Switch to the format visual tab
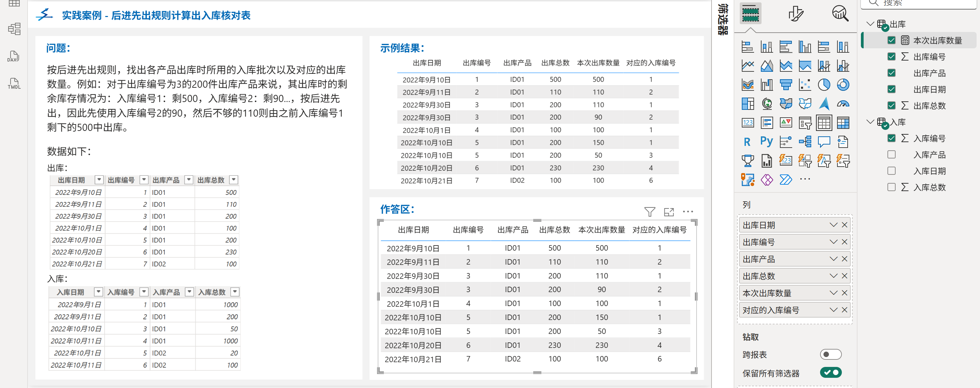This screenshot has height=388, width=980. tap(795, 14)
